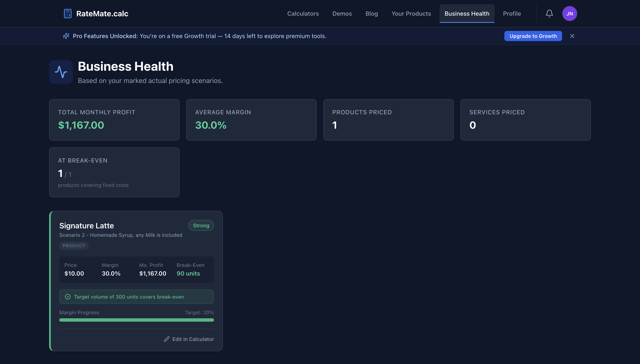
Task: Navigate to Your Products
Action: coord(411,14)
